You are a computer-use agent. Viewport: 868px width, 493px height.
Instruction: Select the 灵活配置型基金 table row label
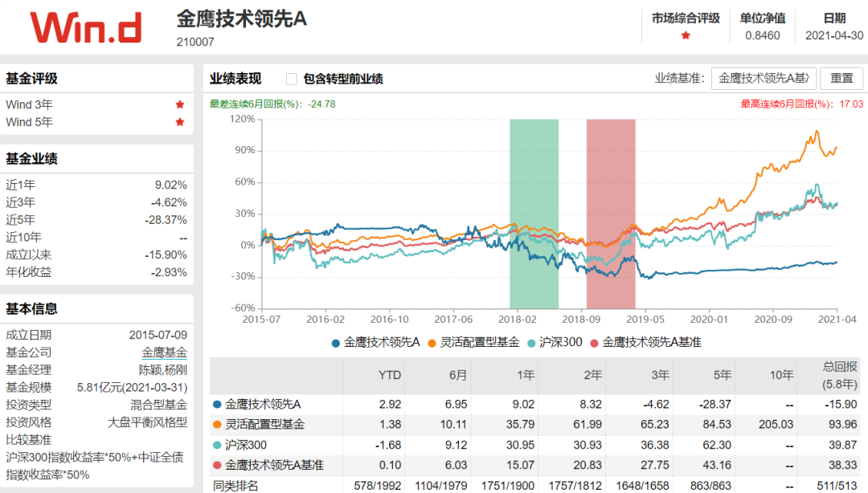(265, 425)
